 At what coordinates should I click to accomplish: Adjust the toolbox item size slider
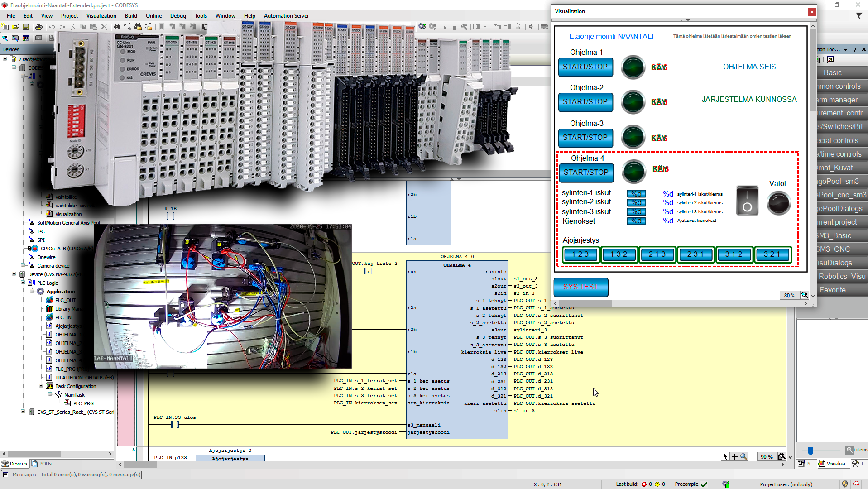coord(810,451)
